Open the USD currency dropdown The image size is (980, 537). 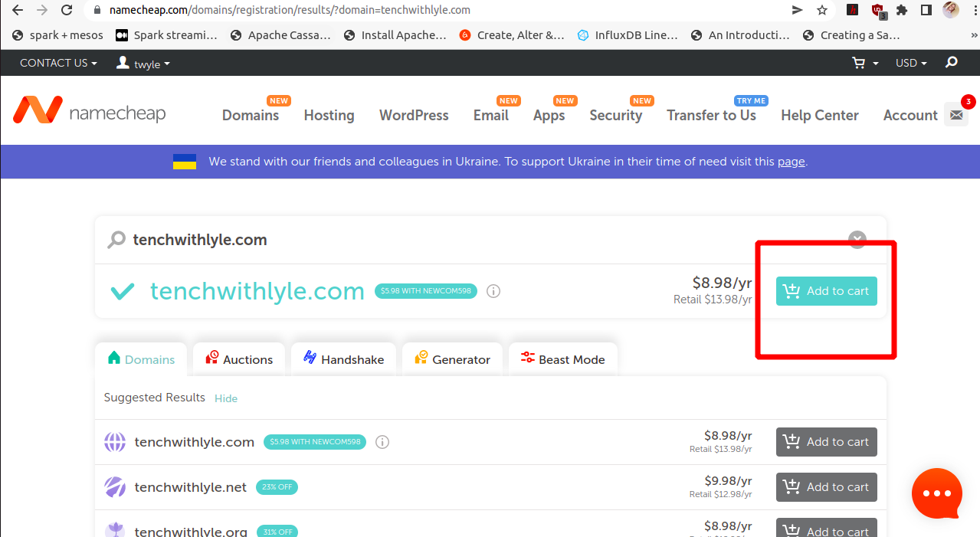tap(910, 63)
